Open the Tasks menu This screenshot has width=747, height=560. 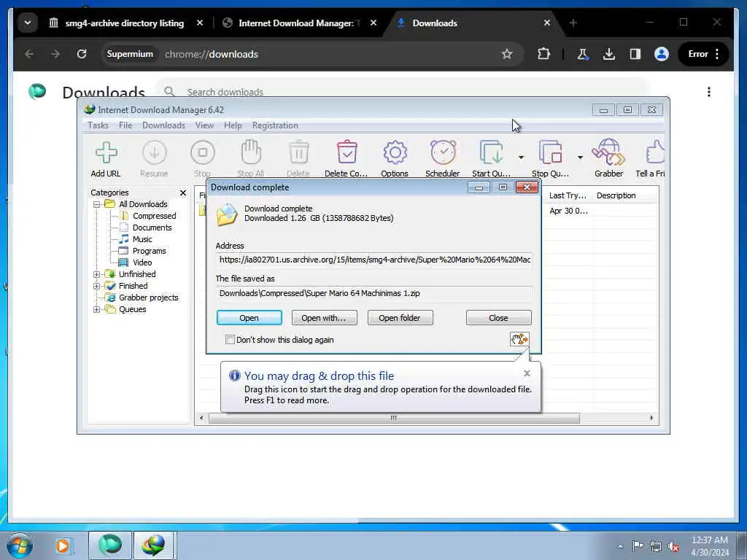[98, 125]
